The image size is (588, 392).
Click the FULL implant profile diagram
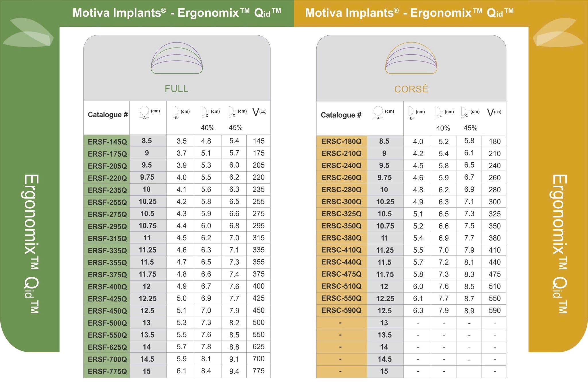(177, 58)
